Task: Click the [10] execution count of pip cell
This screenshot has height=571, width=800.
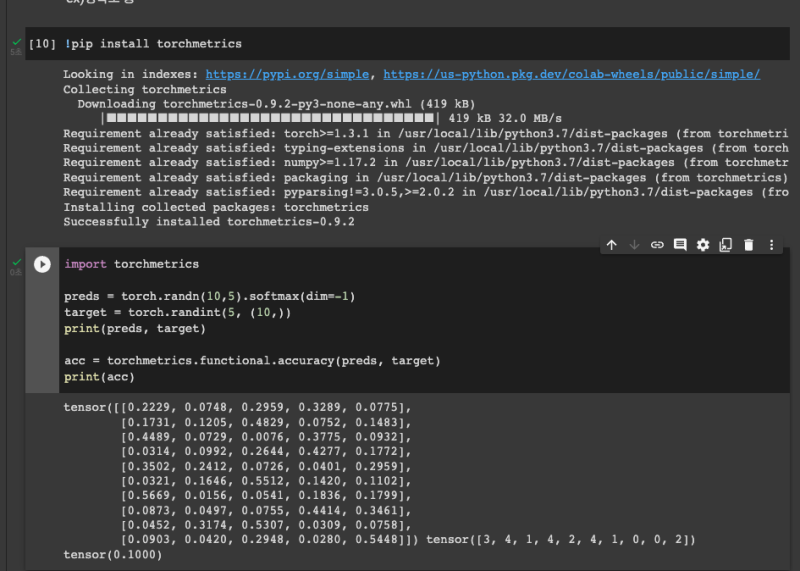Action: (42, 44)
